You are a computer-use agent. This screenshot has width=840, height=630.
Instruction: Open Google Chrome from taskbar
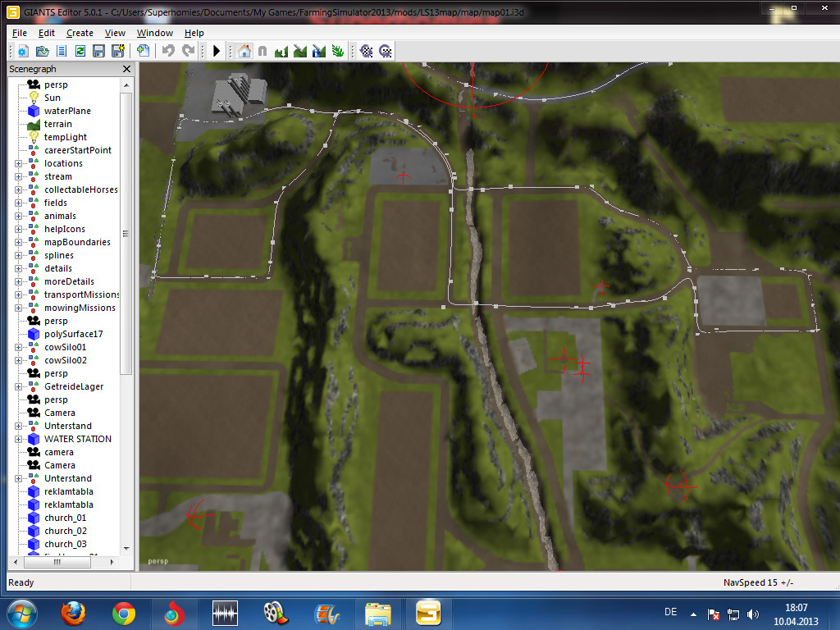(x=124, y=614)
